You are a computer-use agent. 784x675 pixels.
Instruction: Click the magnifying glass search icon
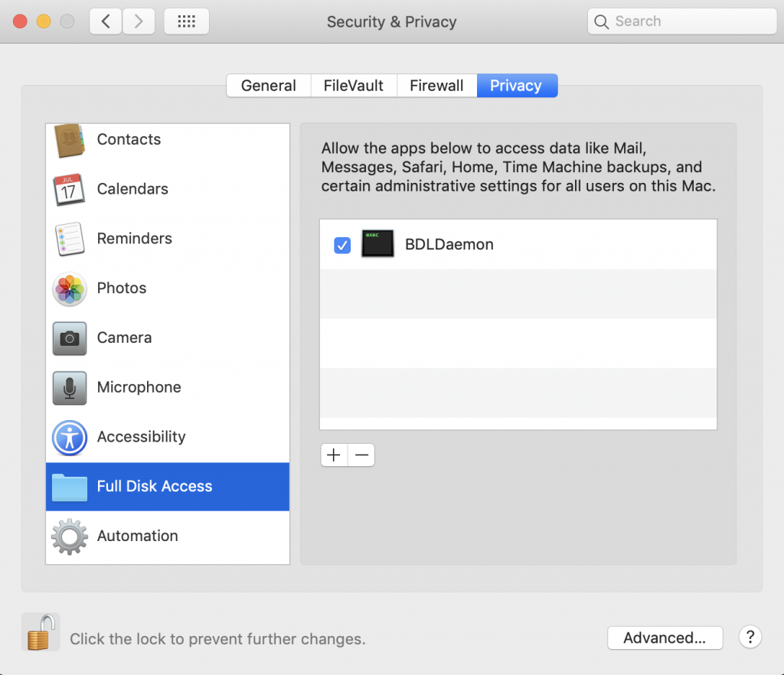pos(602,22)
